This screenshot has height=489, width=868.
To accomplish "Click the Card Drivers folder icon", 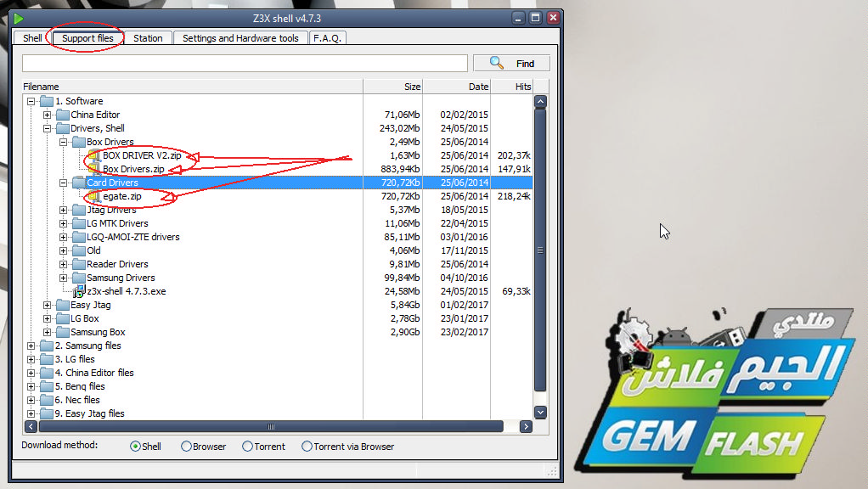I will (x=79, y=183).
